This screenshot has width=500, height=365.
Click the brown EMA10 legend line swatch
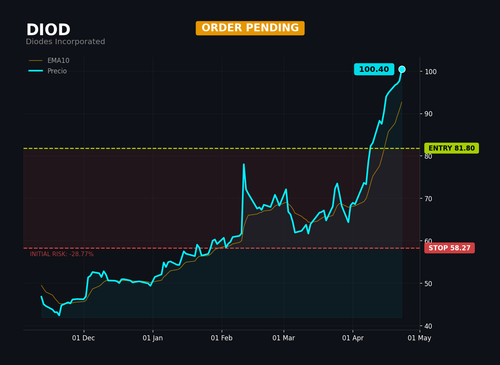point(36,61)
